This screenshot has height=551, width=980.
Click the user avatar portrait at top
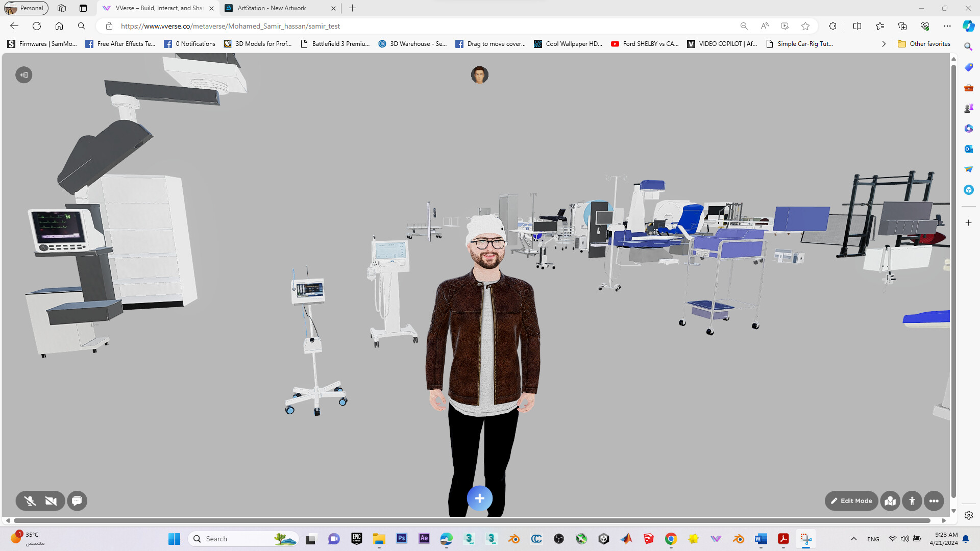coord(479,75)
